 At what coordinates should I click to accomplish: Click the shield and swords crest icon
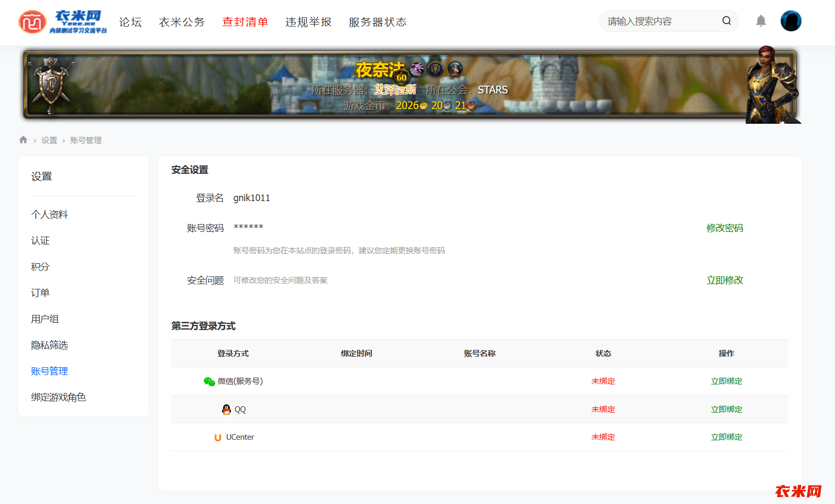coord(51,85)
